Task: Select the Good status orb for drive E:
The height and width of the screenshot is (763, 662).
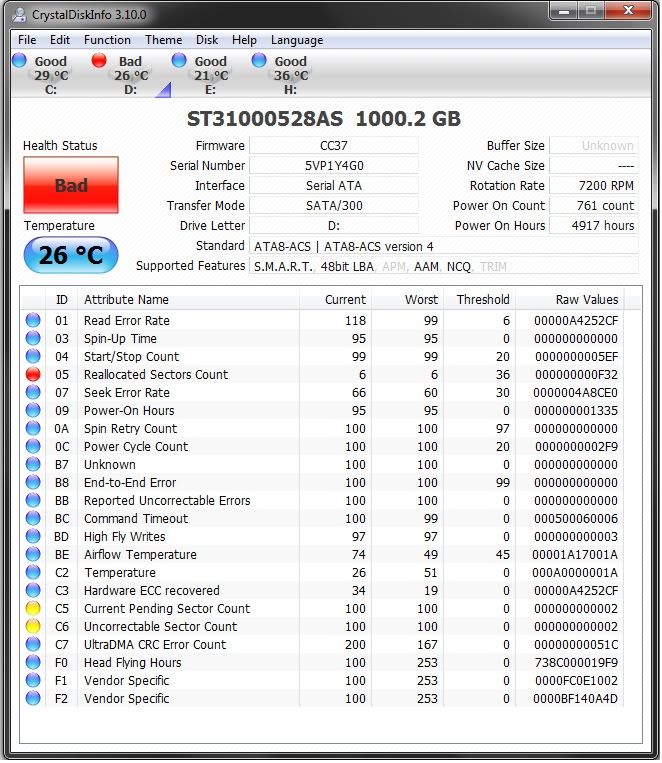Action: click(179, 61)
